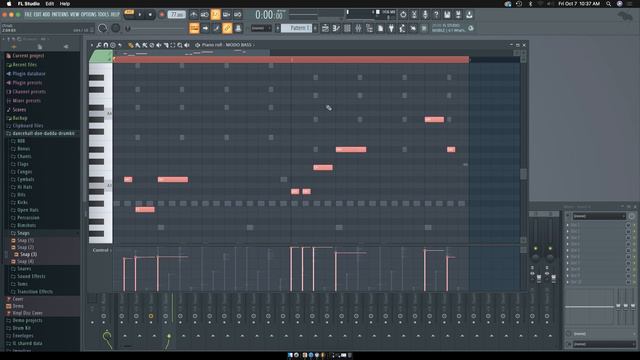
Task: Open macOS Help menu in menu bar
Action: pyautogui.click(x=65, y=4)
